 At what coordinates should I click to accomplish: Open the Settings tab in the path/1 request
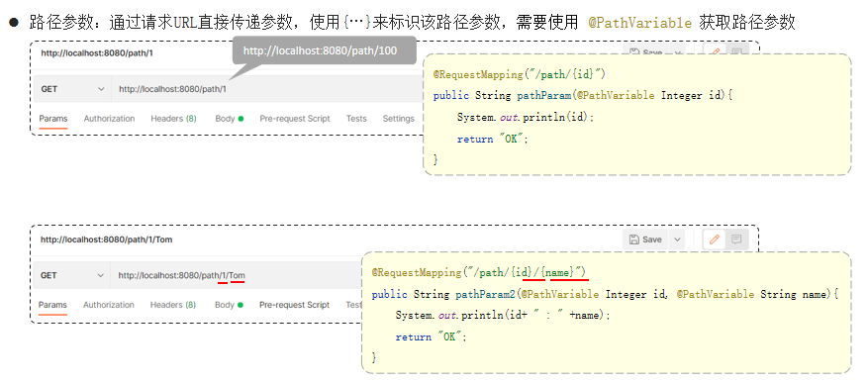tap(399, 119)
